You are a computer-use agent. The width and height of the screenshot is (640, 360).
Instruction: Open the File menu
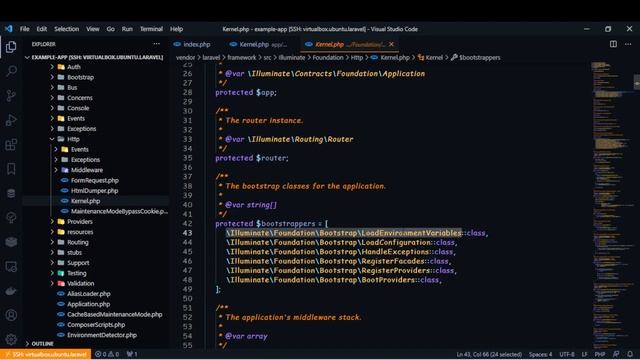pyautogui.click(x=24, y=29)
